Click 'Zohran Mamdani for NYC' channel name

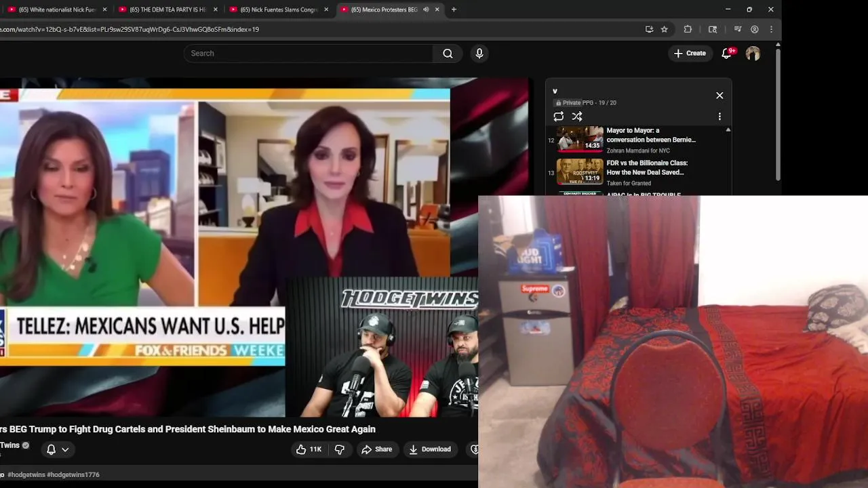(638, 150)
